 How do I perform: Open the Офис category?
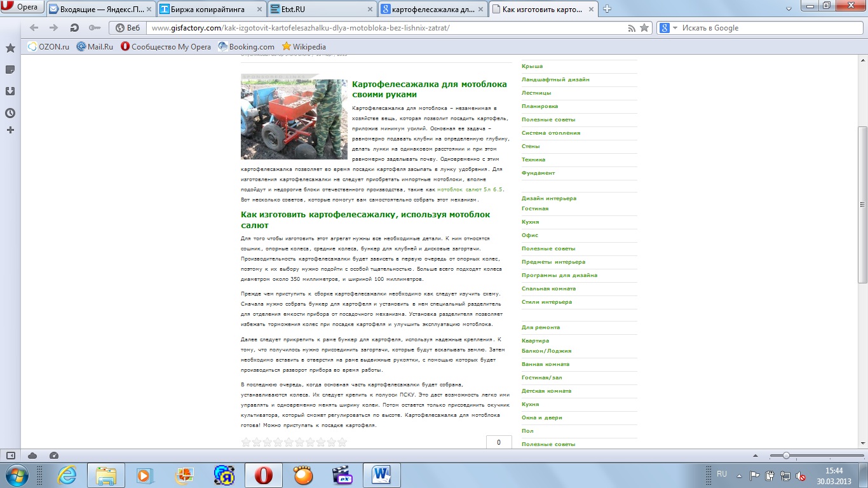(530, 235)
